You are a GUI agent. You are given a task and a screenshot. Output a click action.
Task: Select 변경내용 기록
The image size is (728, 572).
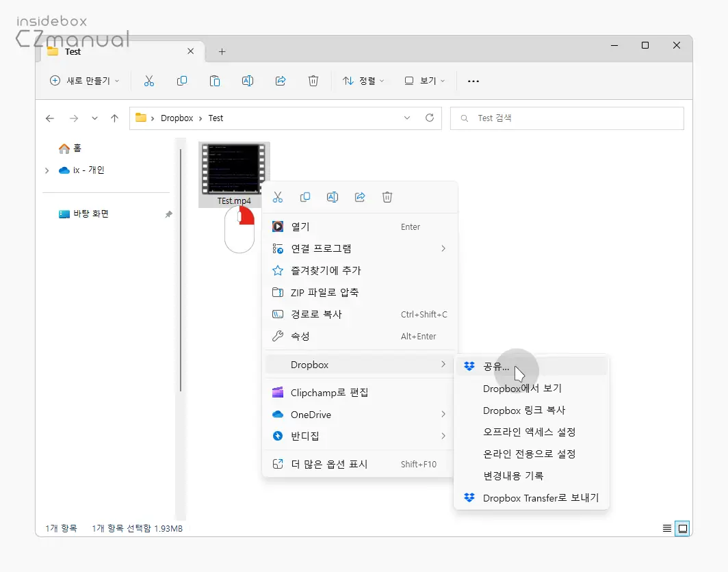[532, 476]
